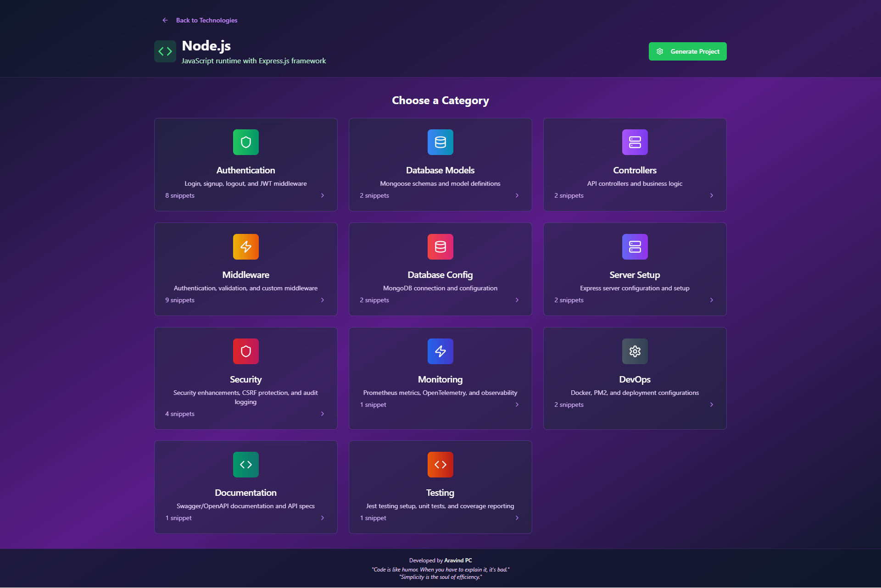Click the '8 snippets' count text
The width and height of the screenshot is (881, 588).
[180, 195]
